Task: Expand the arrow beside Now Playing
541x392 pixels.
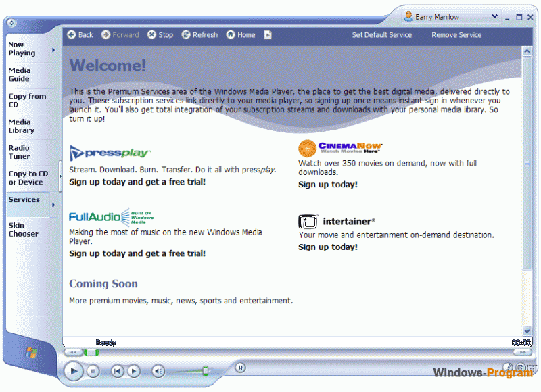Action: tap(53, 50)
